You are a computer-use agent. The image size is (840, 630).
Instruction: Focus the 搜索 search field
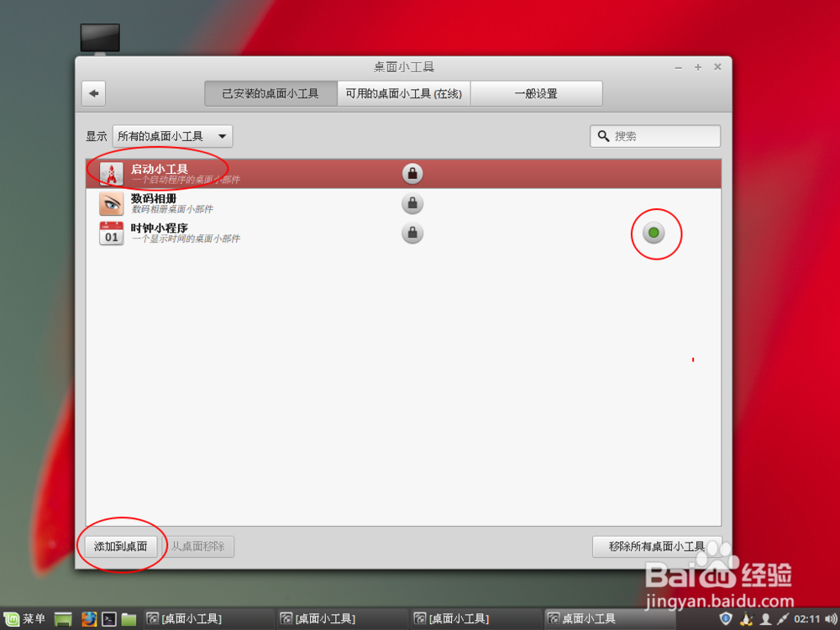655,136
